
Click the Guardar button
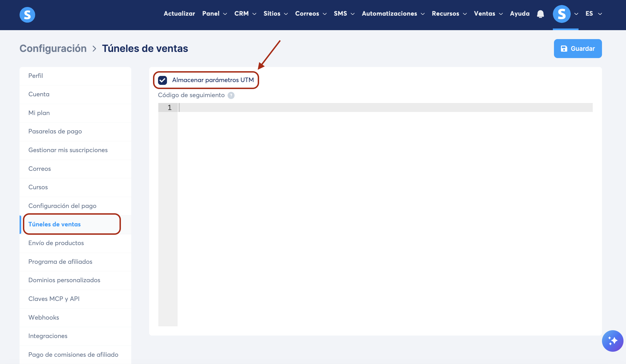578,49
